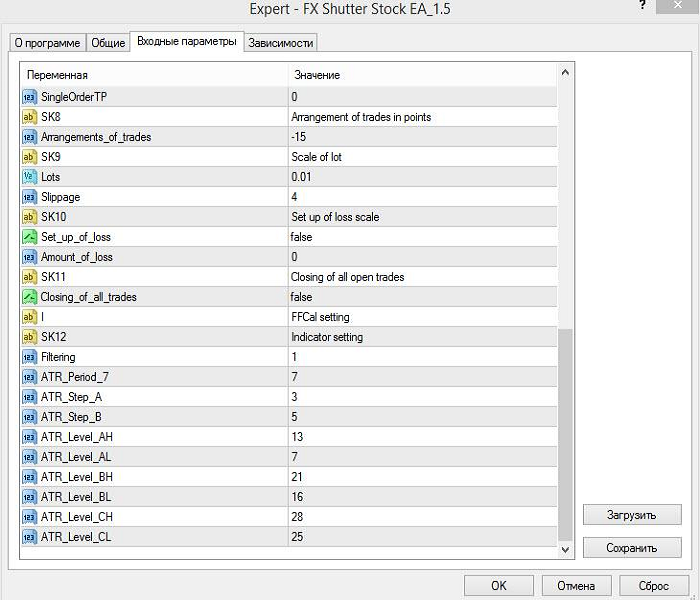Viewport: 700px width, 600px height.
Task: Open the Зависимости tab
Action: [281, 43]
